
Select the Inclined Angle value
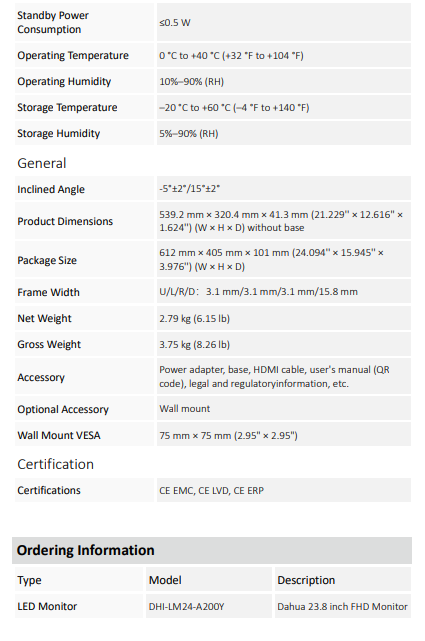[190, 189]
